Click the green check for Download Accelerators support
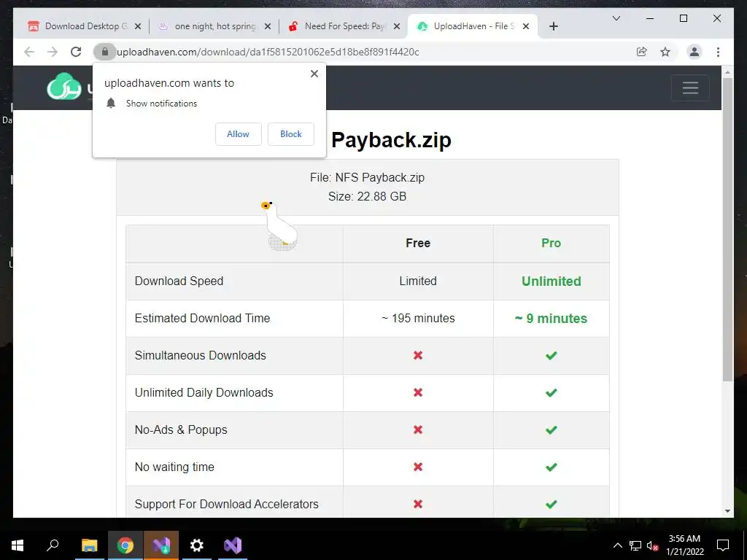Image resolution: width=747 pixels, height=560 pixels. coord(551,504)
